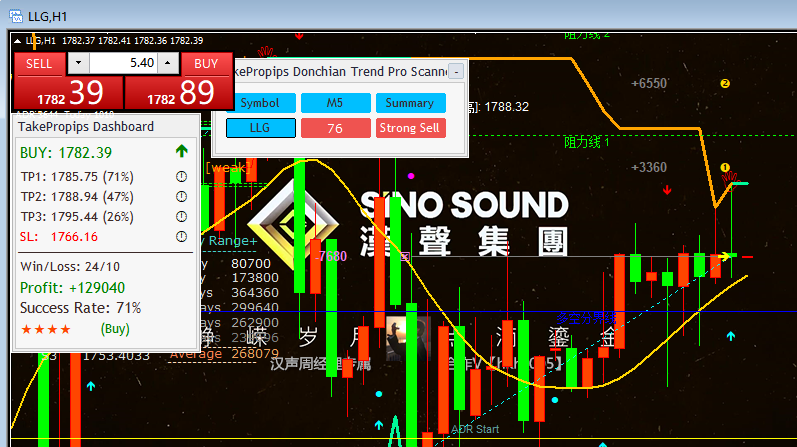Click the ADR Start label

pos(475,429)
